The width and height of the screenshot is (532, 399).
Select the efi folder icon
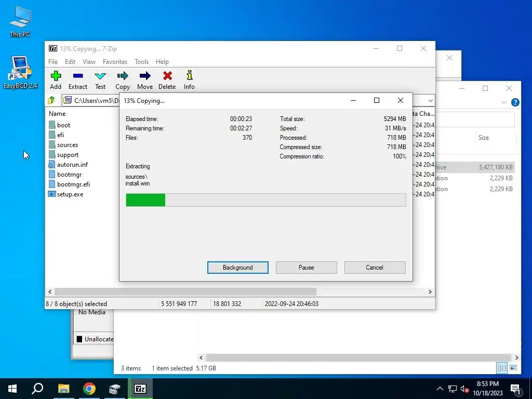point(52,135)
